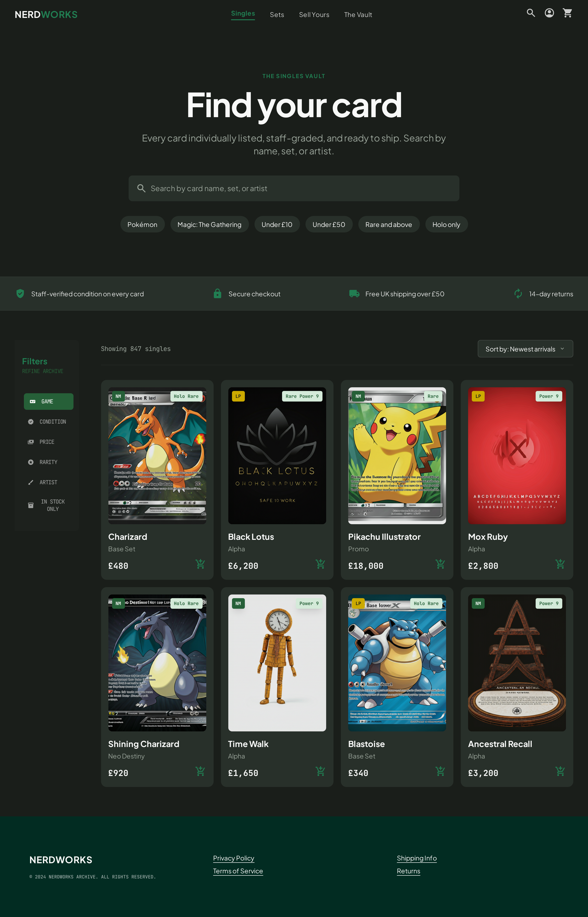
Task: Add Black Lotus to cart
Action: coord(320,564)
